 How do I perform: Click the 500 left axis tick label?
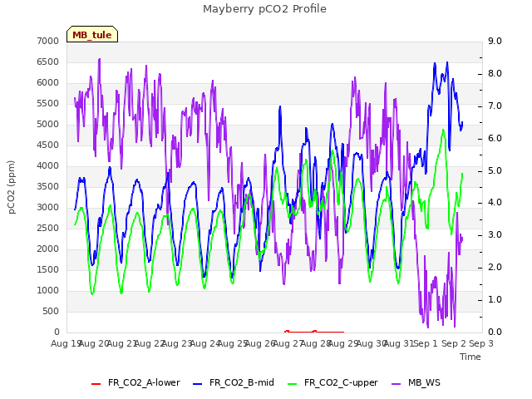point(51,312)
